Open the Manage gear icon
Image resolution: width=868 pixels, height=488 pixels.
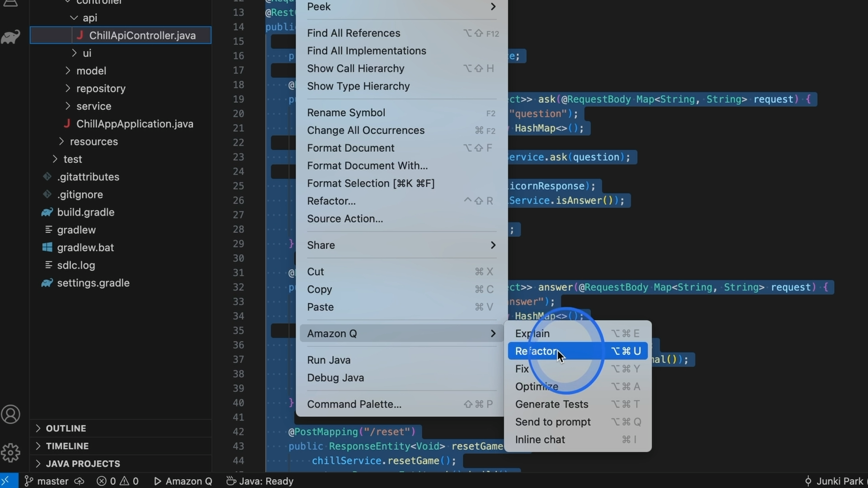(10, 452)
